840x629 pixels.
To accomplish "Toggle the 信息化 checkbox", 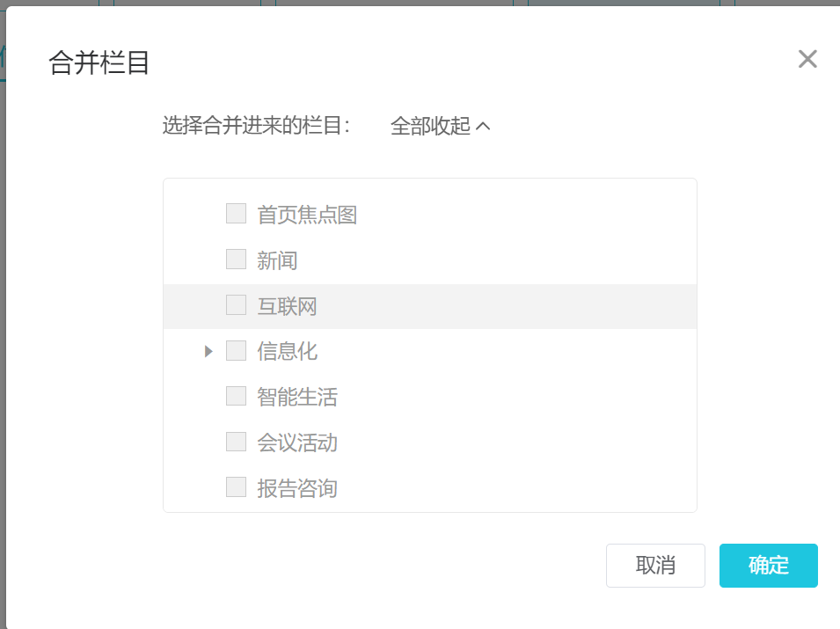I will (x=236, y=351).
